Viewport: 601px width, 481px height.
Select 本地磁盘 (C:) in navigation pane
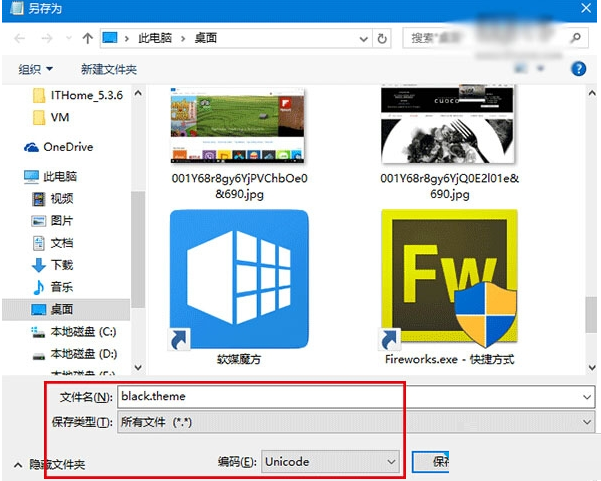point(83,331)
